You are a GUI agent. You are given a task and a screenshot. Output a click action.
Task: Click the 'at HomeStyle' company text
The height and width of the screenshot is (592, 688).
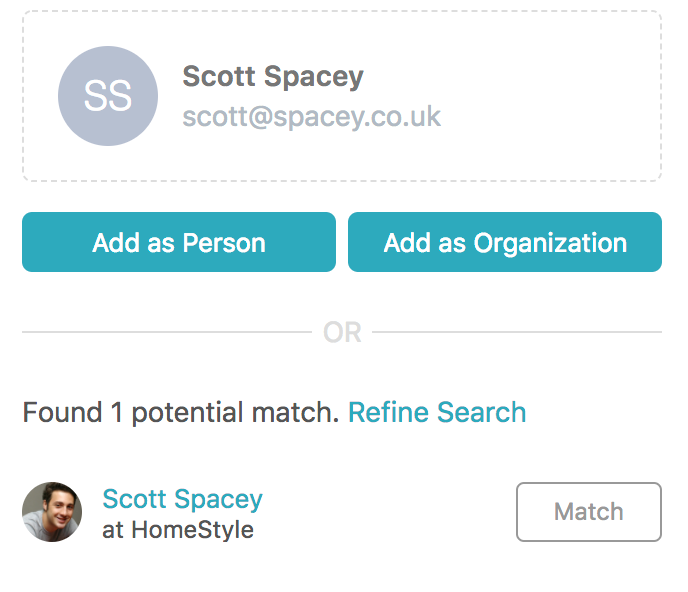(178, 530)
